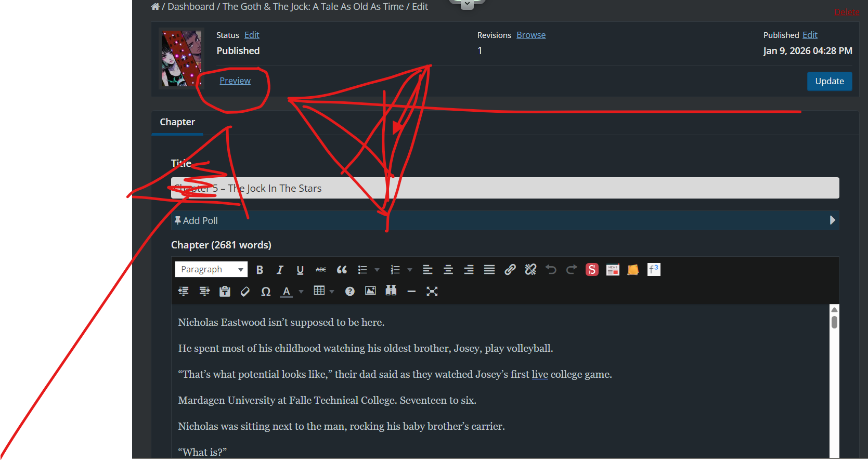Edit the Published date
The width and height of the screenshot is (868, 461).
tap(810, 35)
